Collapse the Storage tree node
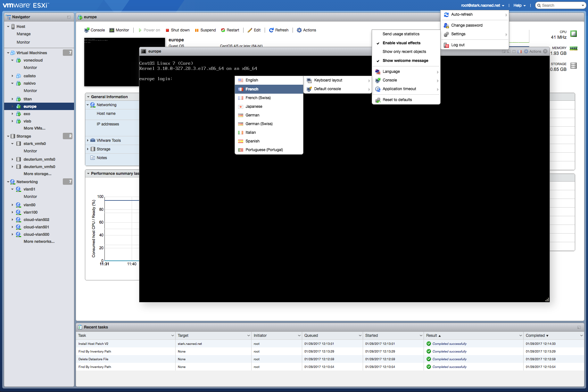588x392 pixels. [x=8, y=136]
